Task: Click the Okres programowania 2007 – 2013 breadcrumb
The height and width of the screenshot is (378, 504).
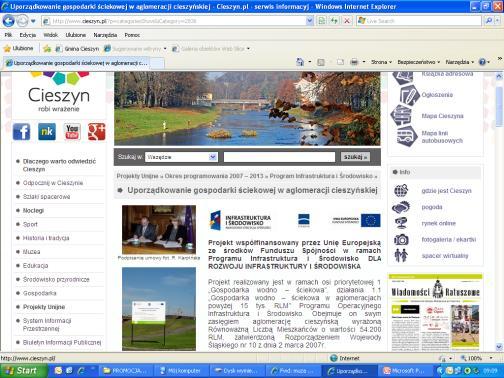Action: point(214,176)
